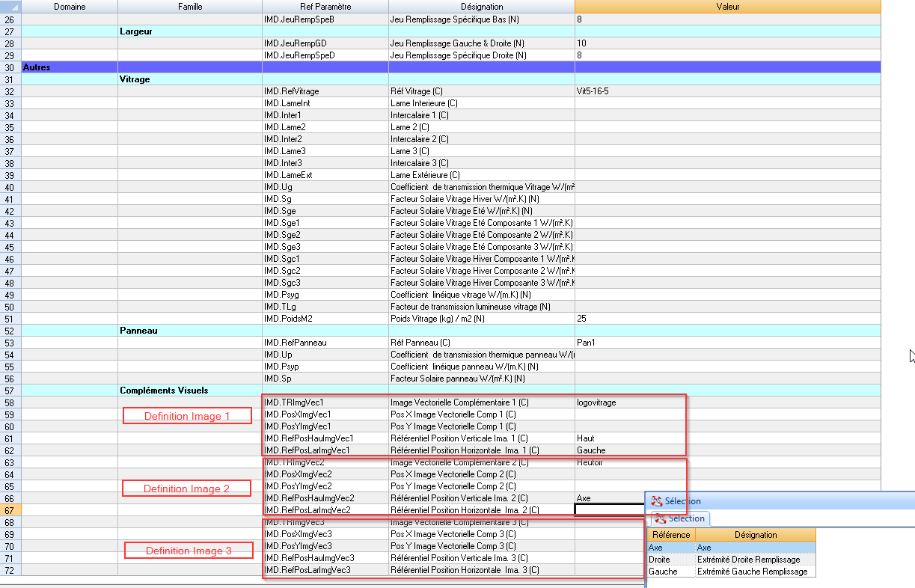Click the Ref Paramètre column header
The width and height of the screenshot is (915, 588).
(x=325, y=7)
